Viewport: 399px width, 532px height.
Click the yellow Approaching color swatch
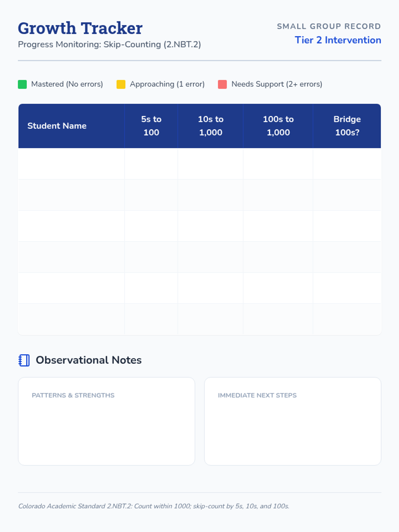click(x=121, y=84)
